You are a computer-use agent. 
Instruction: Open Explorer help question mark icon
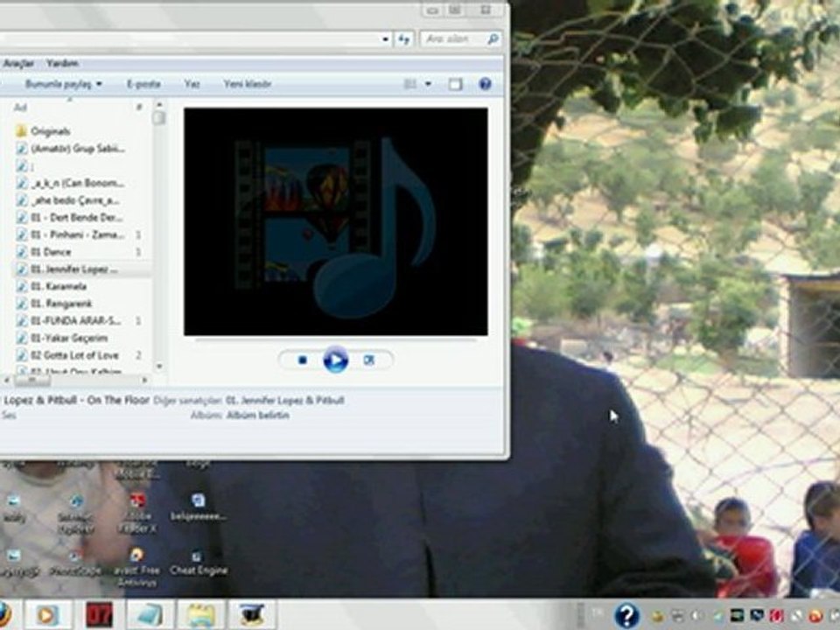click(485, 84)
